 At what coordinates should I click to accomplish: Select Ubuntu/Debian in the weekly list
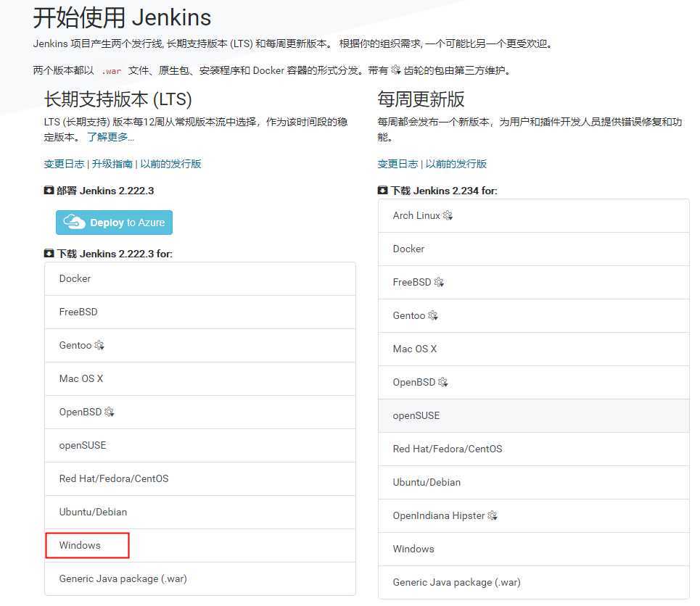(533, 482)
